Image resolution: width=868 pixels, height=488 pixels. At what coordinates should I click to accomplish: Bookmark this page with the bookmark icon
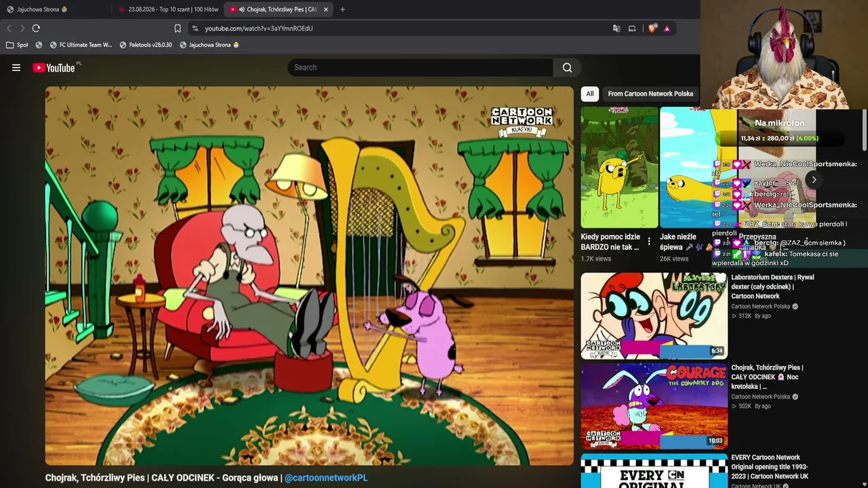click(178, 28)
